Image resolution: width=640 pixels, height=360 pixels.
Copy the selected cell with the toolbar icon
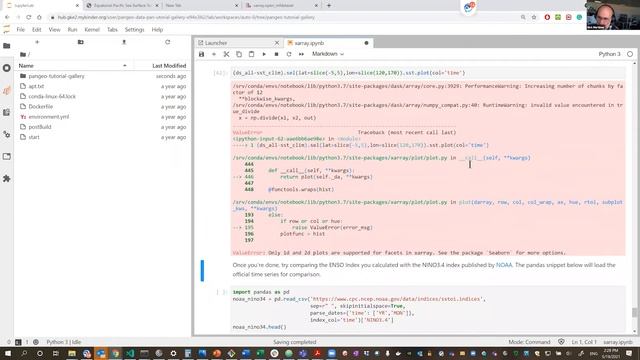coord(239,54)
